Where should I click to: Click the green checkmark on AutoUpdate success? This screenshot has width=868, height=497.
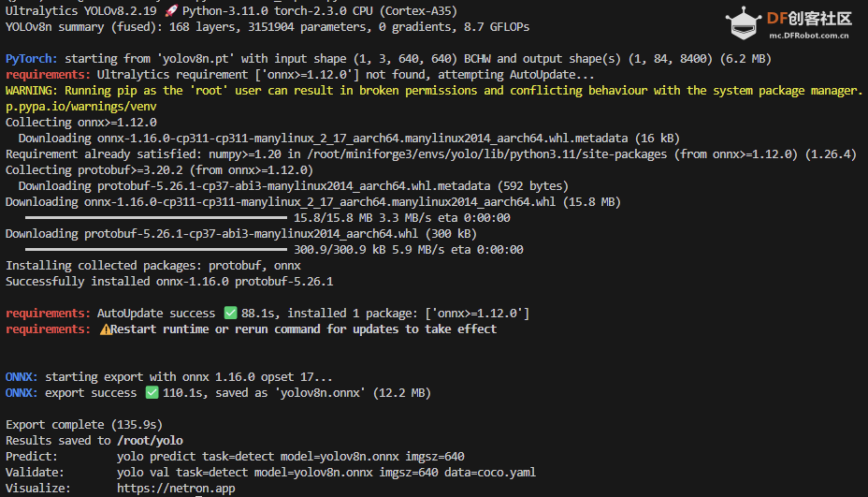tap(230, 313)
